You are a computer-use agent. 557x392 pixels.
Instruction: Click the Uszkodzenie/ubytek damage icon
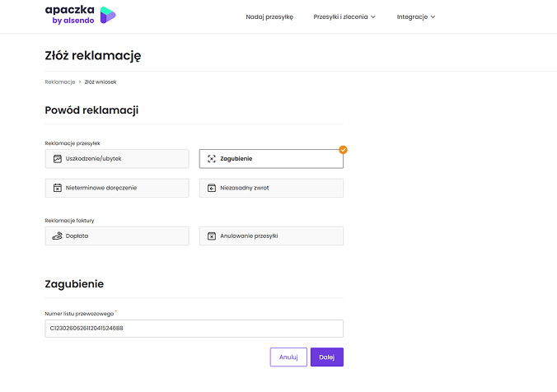point(57,159)
